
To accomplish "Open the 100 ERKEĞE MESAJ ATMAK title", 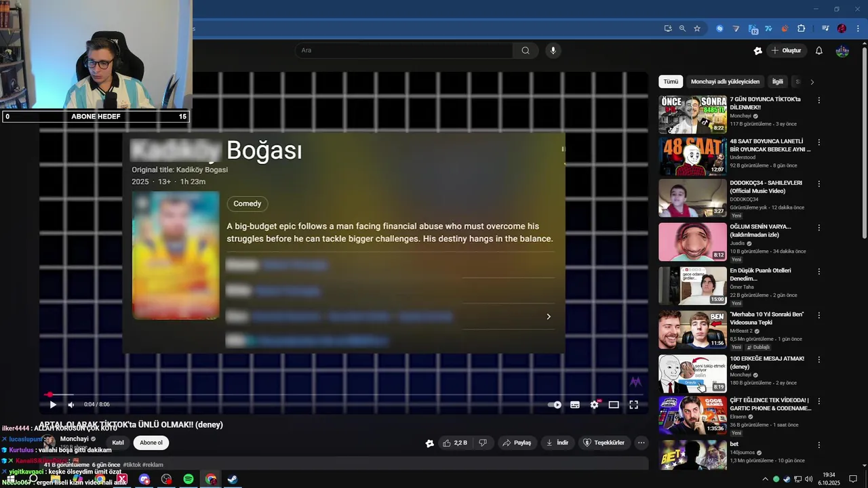I will click(x=767, y=363).
